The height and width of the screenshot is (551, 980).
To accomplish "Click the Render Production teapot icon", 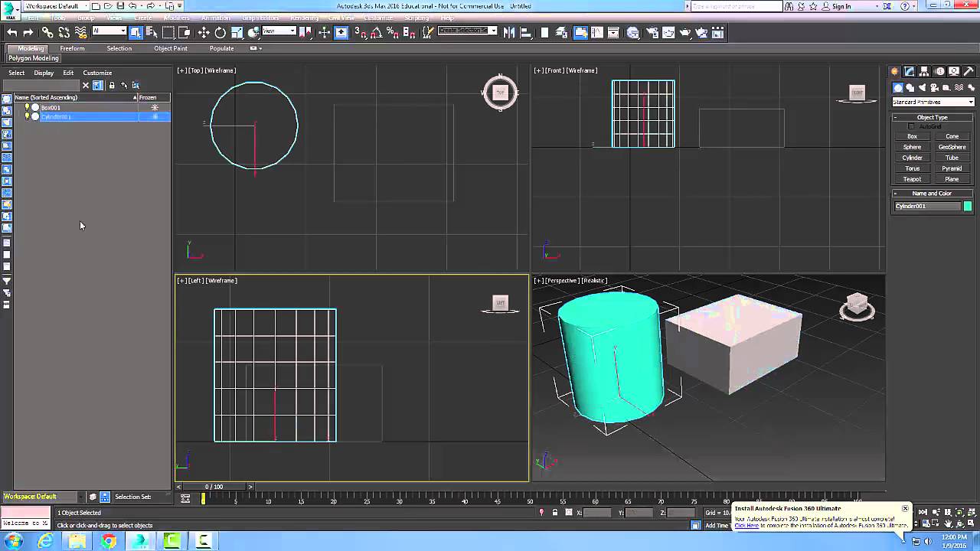I will 685,32.
